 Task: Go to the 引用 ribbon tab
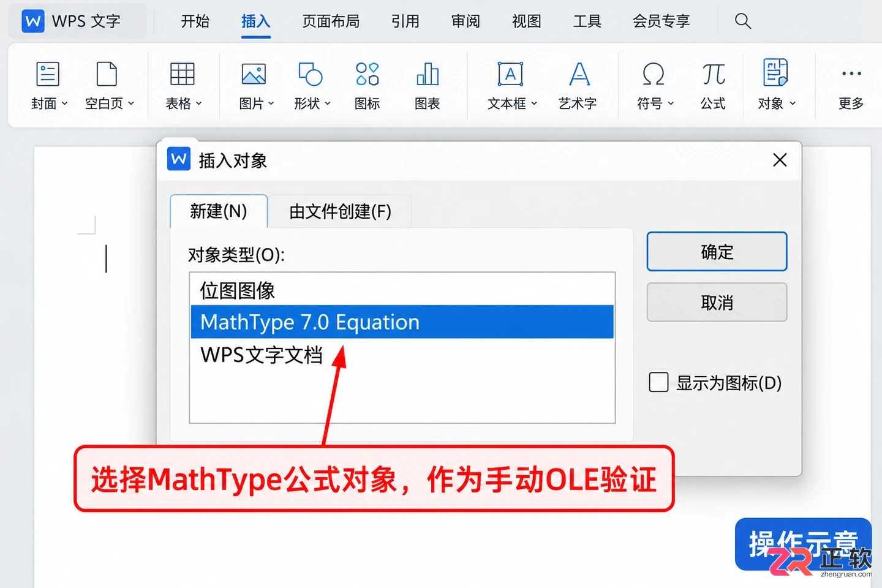pos(405,21)
